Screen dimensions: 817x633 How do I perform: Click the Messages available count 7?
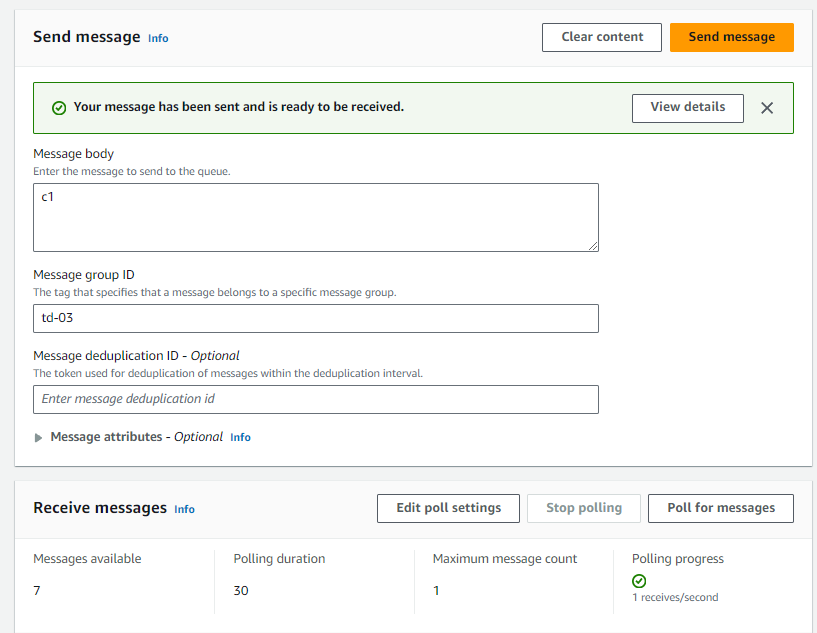pyautogui.click(x=37, y=591)
